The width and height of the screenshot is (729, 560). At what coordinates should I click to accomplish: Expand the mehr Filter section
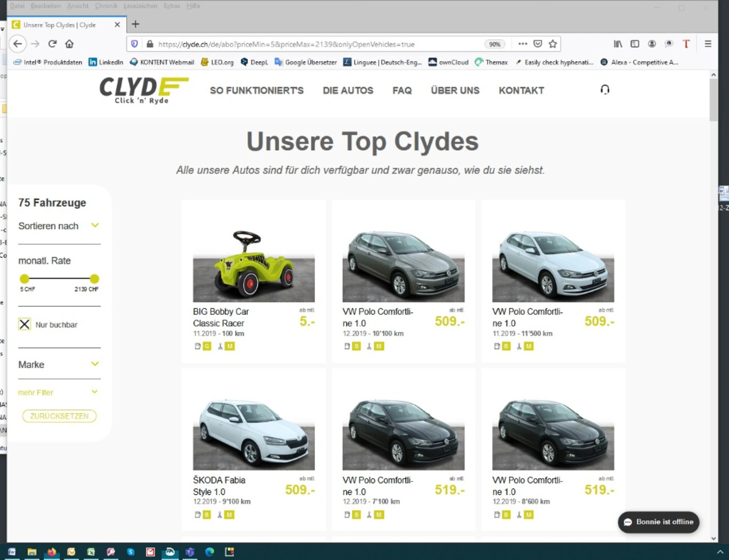[x=59, y=392]
